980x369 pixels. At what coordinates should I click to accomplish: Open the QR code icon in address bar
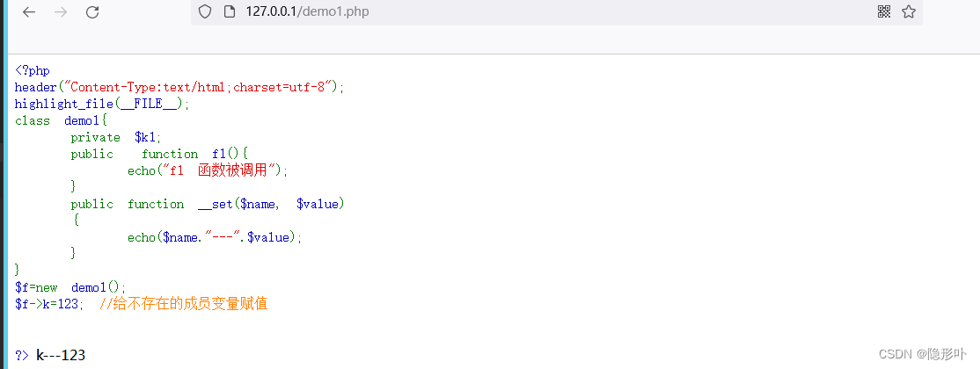pos(884,12)
